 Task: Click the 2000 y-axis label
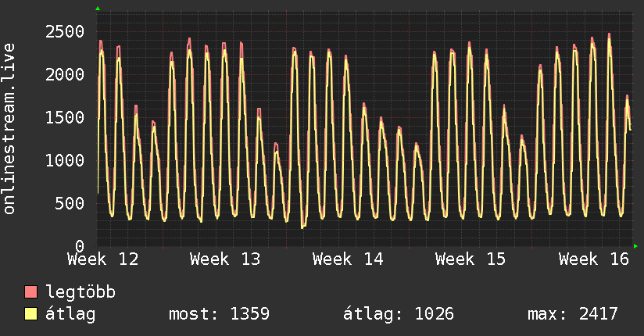65,75
